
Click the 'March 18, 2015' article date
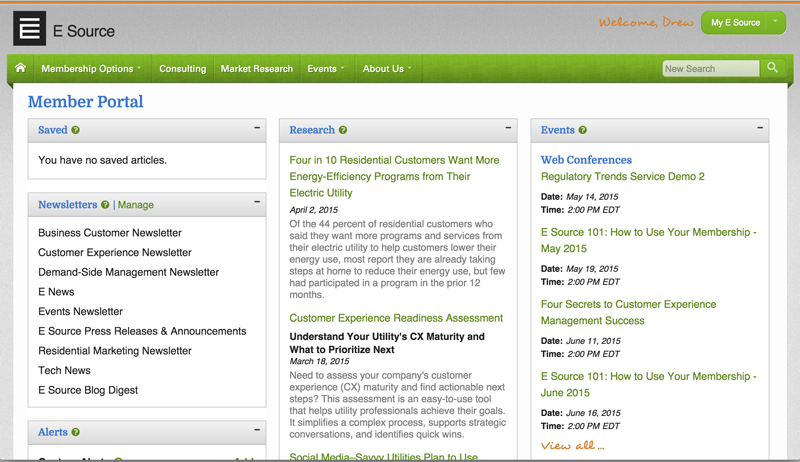click(x=319, y=361)
